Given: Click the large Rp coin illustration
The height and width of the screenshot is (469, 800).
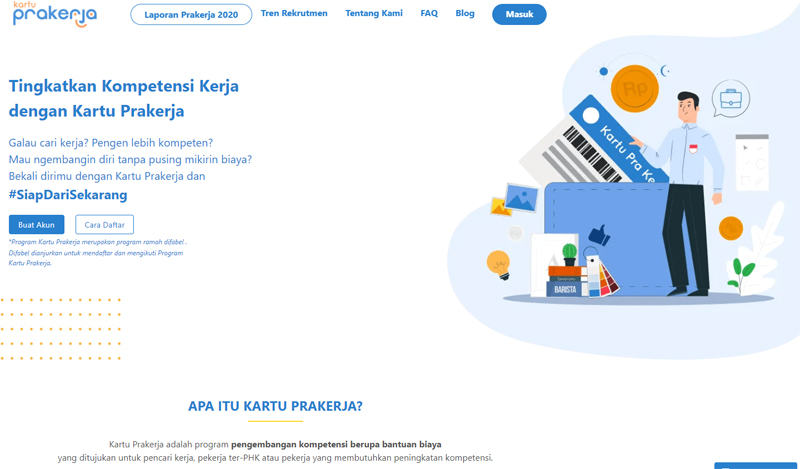Looking at the screenshot, I should click(634, 89).
